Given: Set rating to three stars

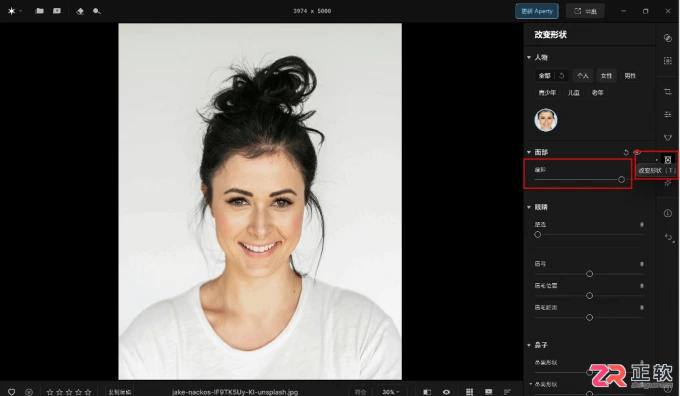Looking at the screenshot, I should [x=69, y=392].
